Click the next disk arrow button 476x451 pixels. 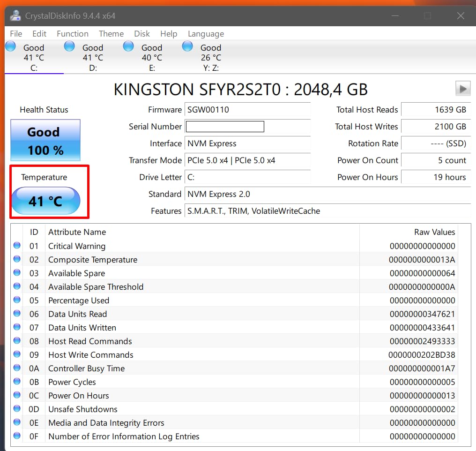coord(463,89)
